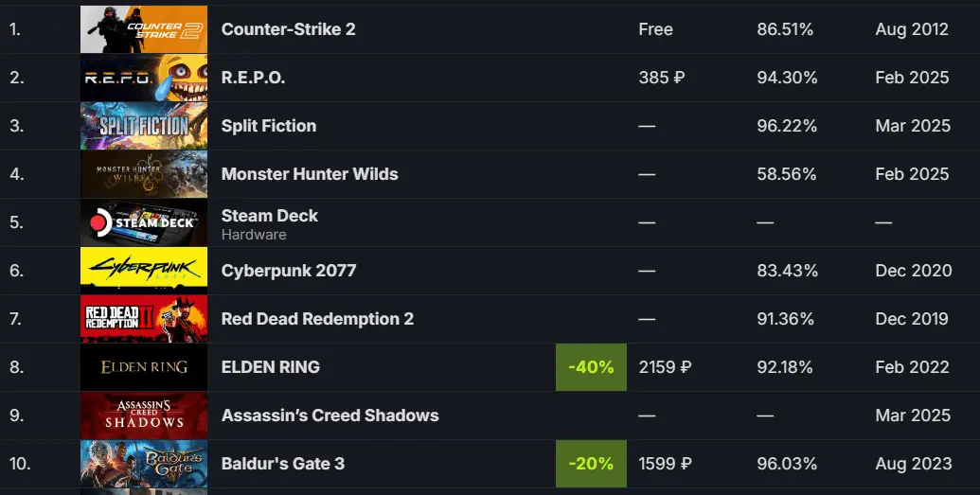Click the 385 ₽ price for R.E.P.O.

coord(662,78)
